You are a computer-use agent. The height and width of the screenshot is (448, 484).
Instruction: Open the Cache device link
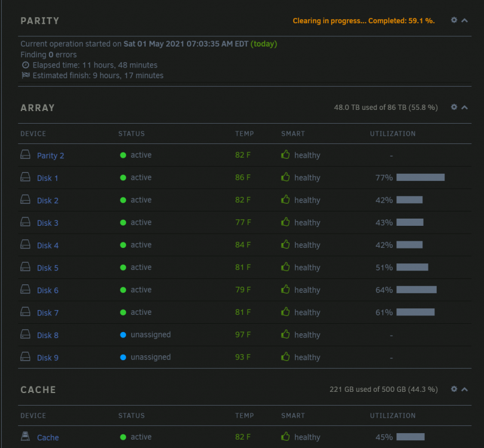point(48,437)
